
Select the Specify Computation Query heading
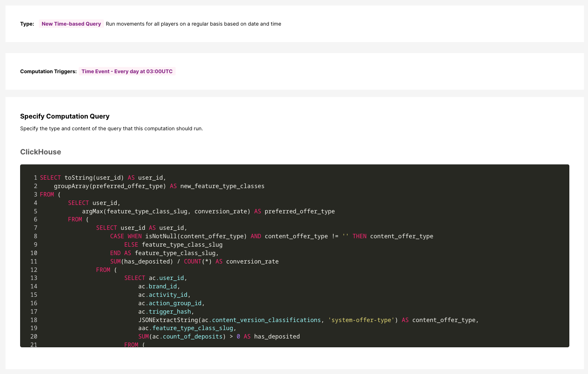65,116
